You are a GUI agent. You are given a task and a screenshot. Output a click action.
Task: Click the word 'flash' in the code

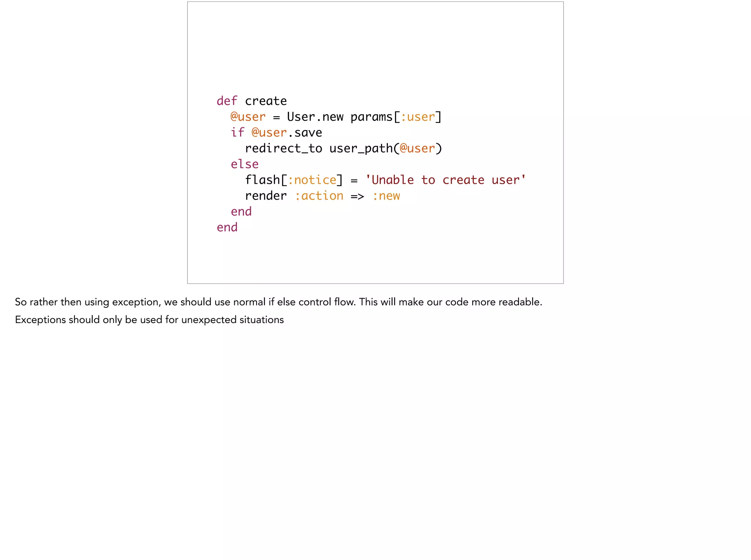pyautogui.click(x=262, y=180)
